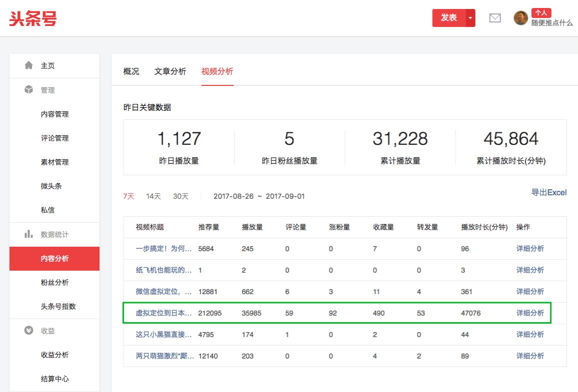Open 详细分析 for the 虚拟定位到日本 video
This screenshot has width=578, height=392.
click(x=529, y=313)
